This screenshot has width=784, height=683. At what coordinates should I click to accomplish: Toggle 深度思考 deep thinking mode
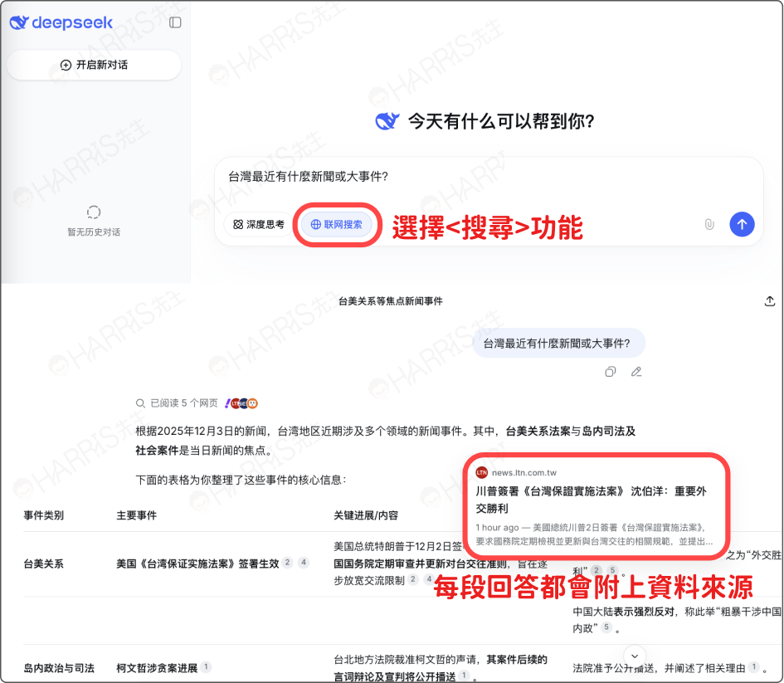[x=258, y=224]
